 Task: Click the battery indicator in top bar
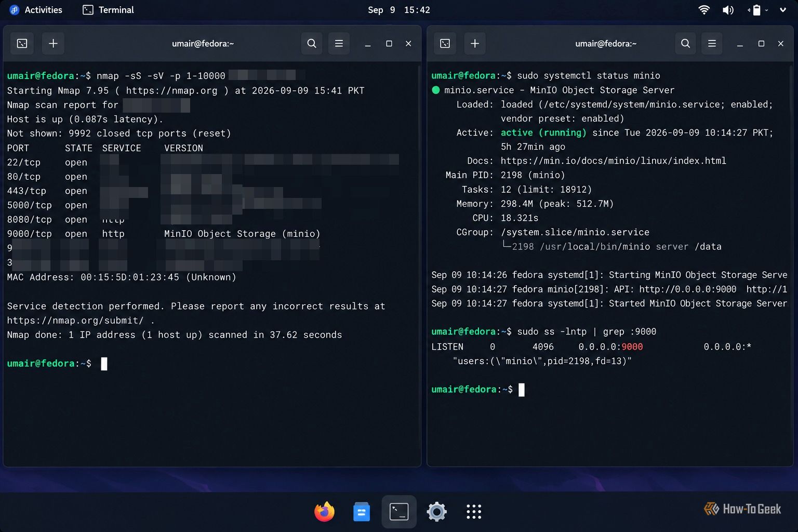757,10
